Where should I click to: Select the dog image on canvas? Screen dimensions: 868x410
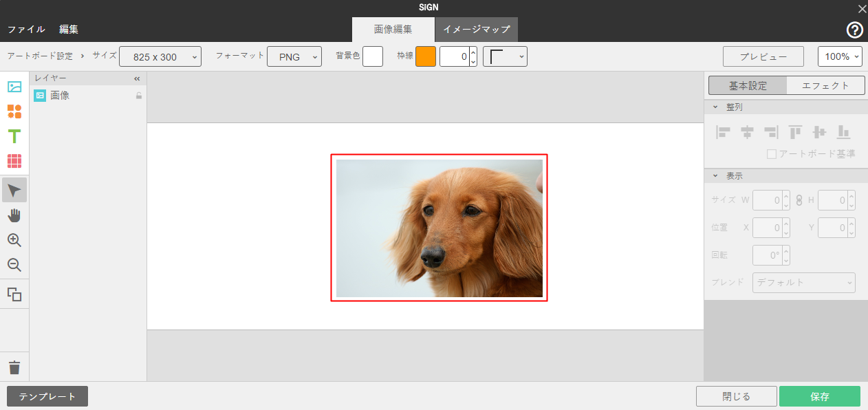point(439,228)
